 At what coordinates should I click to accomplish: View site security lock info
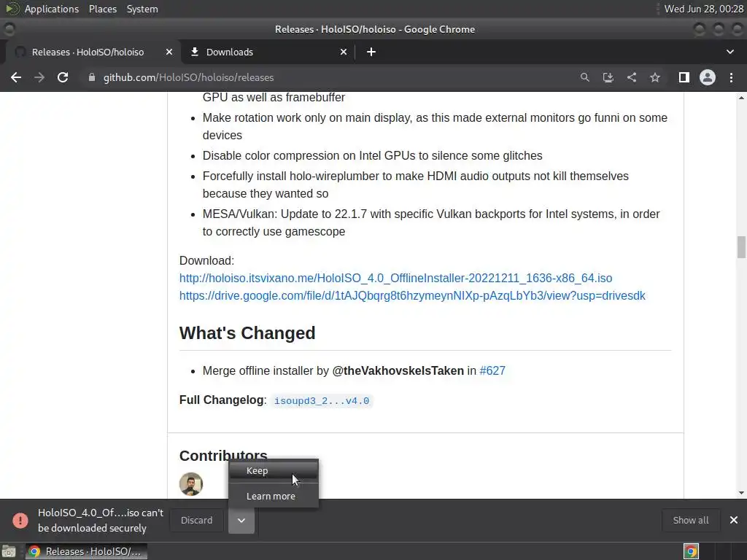pyautogui.click(x=91, y=77)
